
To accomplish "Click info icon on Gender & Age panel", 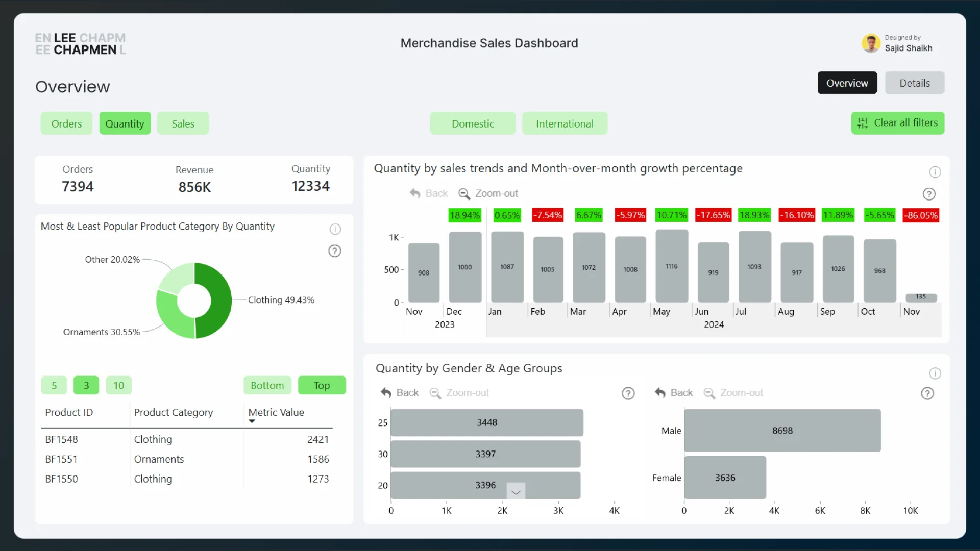I will pos(935,373).
